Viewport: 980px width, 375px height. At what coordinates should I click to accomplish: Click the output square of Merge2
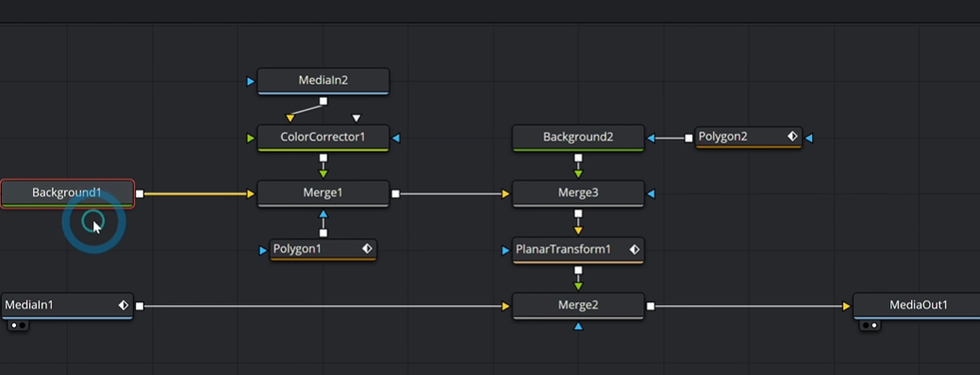tap(651, 306)
